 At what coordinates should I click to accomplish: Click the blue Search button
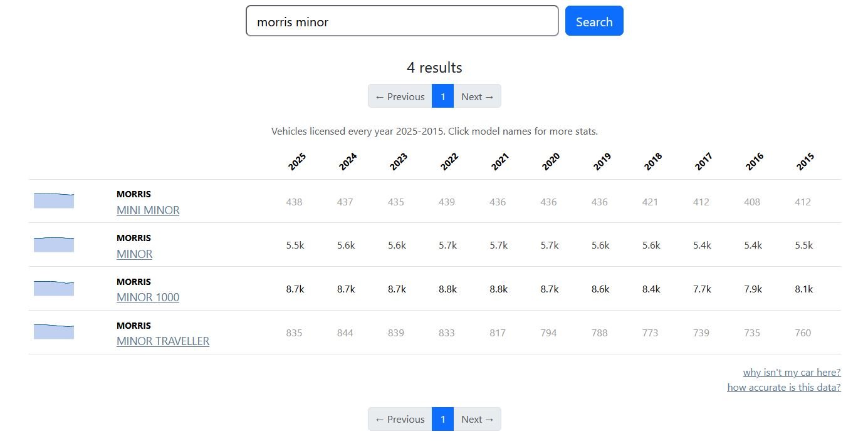click(x=594, y=21)
